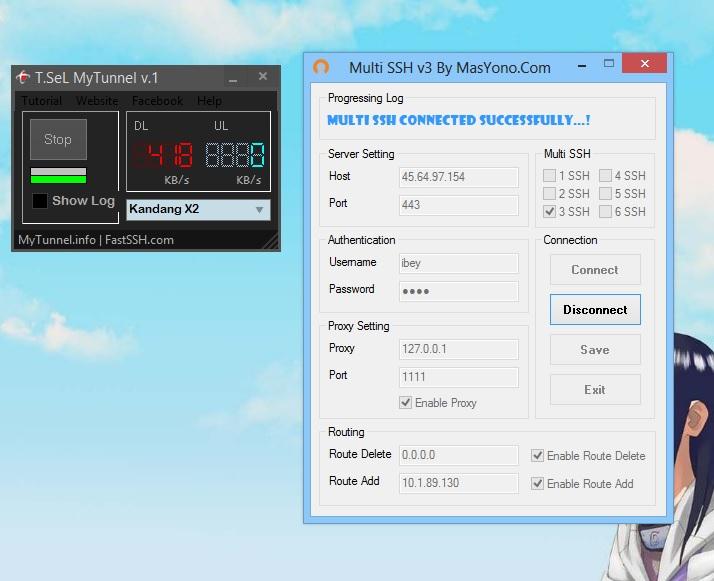The image size is (714, 581).
Task: Select the 1 SSH checkbox
Action: 550,175
